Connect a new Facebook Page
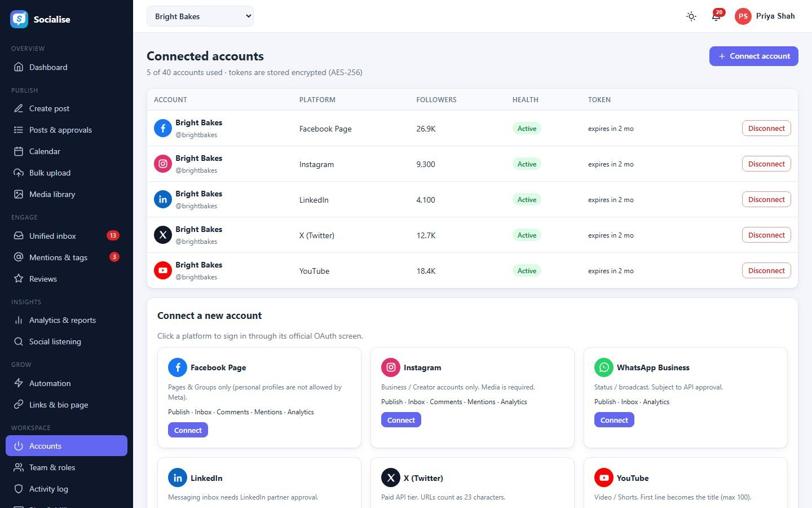 click(x=188, y=430)
